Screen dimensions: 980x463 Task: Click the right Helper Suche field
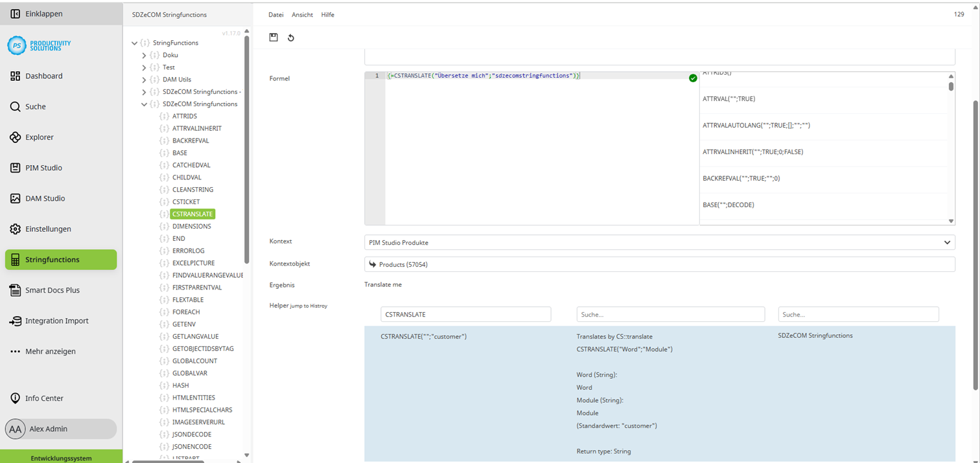point(858,314)
